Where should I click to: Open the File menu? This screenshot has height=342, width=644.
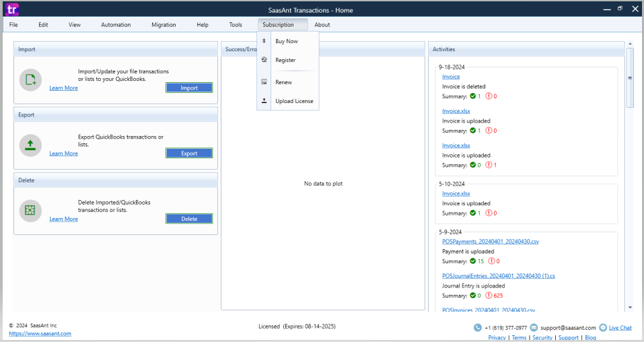coord(13,25)
